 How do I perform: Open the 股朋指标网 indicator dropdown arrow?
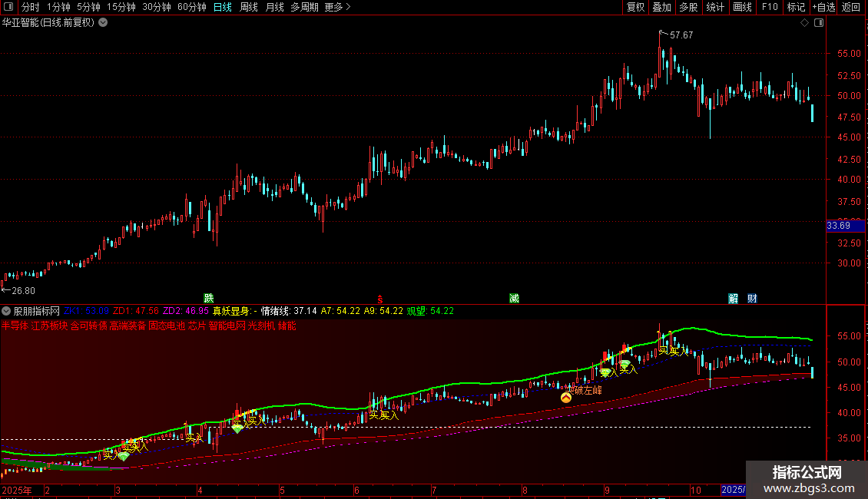6,311
